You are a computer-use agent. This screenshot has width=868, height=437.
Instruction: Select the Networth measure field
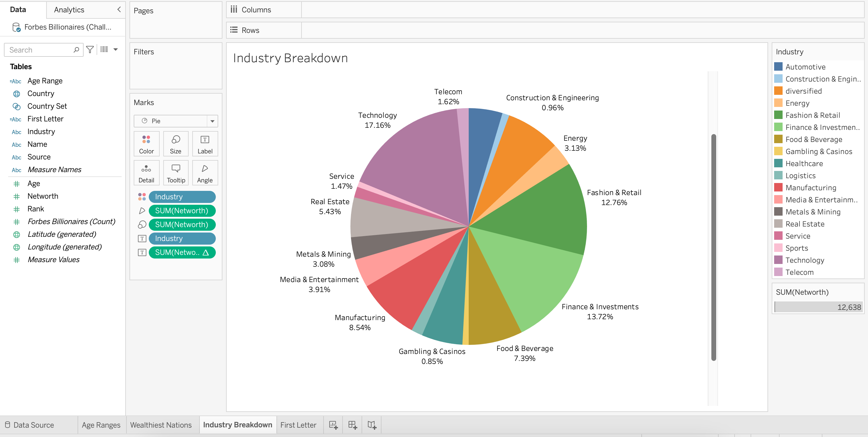click(43, 196)
